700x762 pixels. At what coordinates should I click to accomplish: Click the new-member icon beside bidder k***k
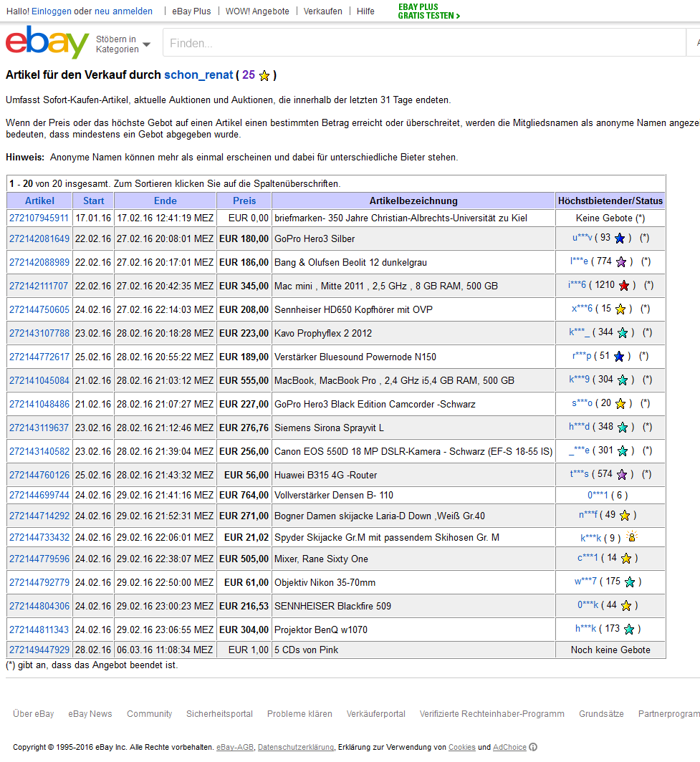click(x=631, y=536)
